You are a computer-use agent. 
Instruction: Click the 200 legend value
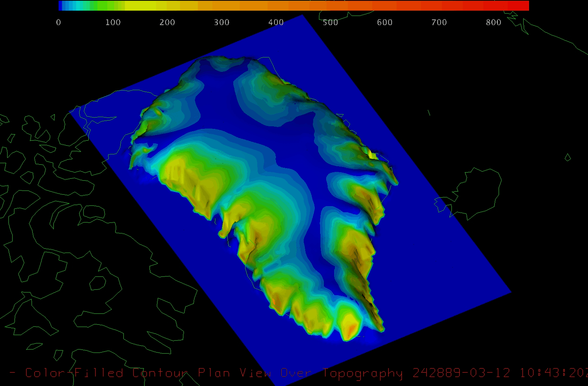coord(167,22)
